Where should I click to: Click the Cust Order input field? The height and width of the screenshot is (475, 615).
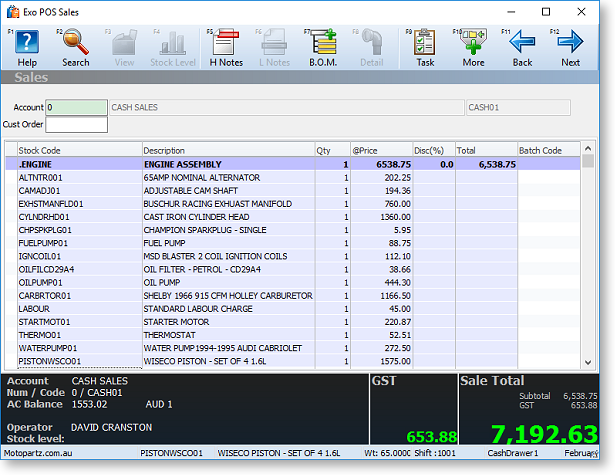pyautogui.click(x=75, y=125)
